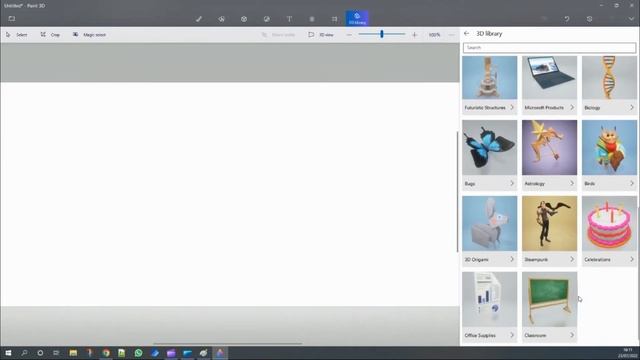Toggle 3D view mode

[x=321, y=35]
